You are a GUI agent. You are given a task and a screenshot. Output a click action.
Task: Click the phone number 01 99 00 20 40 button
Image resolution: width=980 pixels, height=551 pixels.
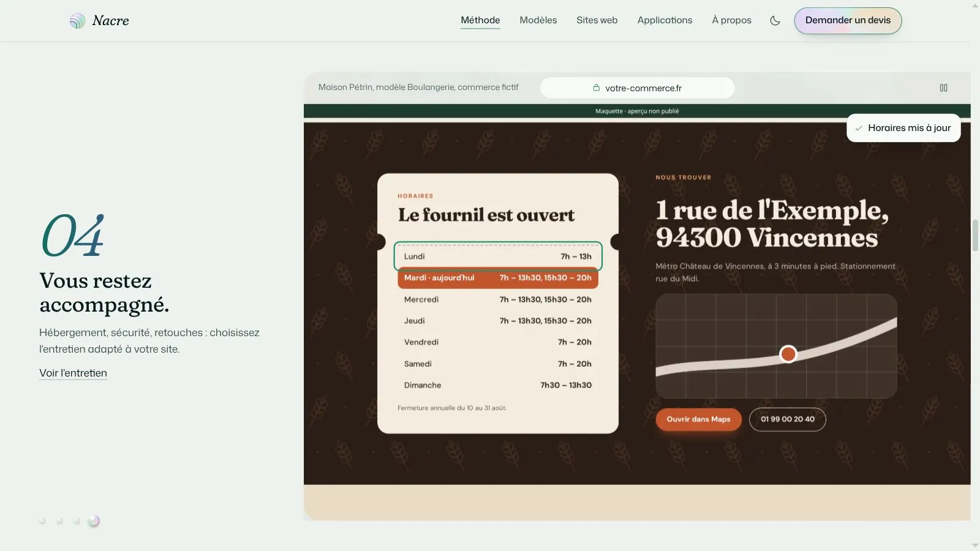tap(788, 419)
